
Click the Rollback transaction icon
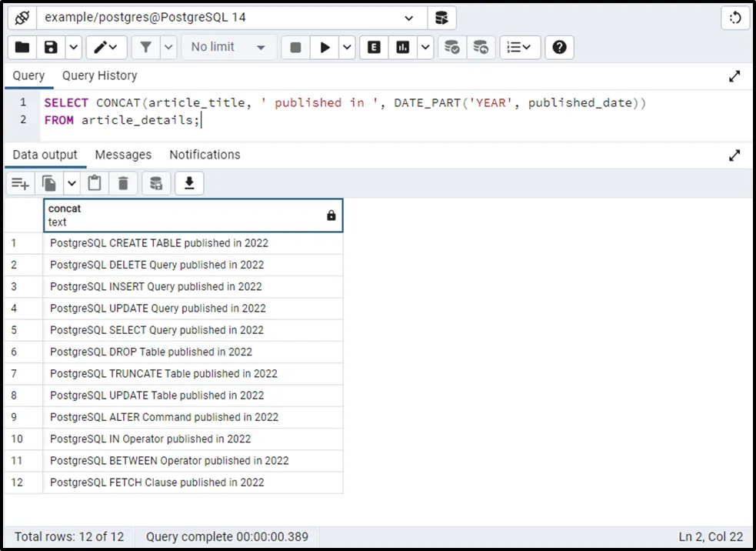point(481,48)
